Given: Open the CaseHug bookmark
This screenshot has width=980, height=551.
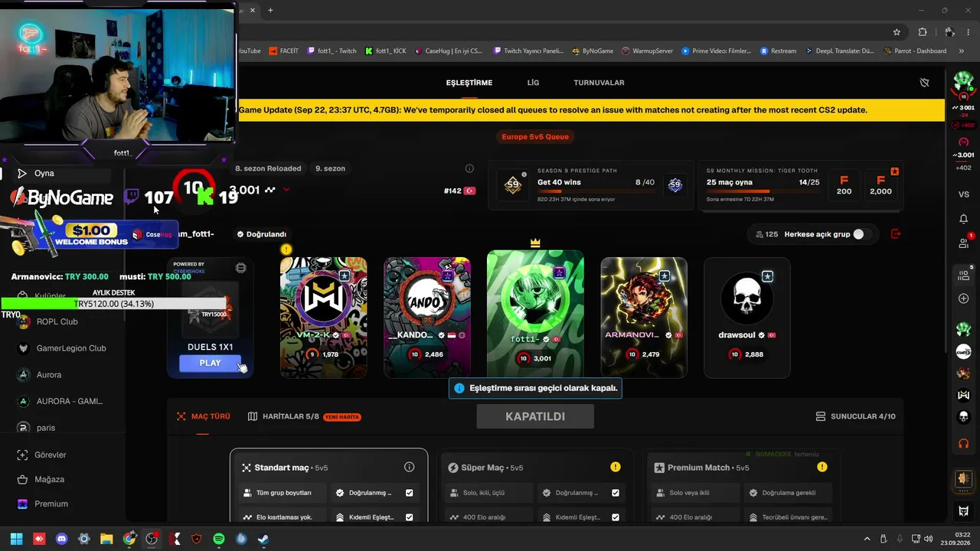Looking at the screenshot, I should (449, 51).
